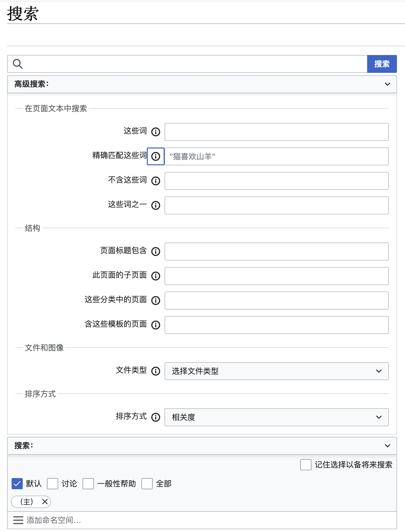Click the blue 搜索 button
Viewport: 405px width, 532px height.
coord(382,64)
